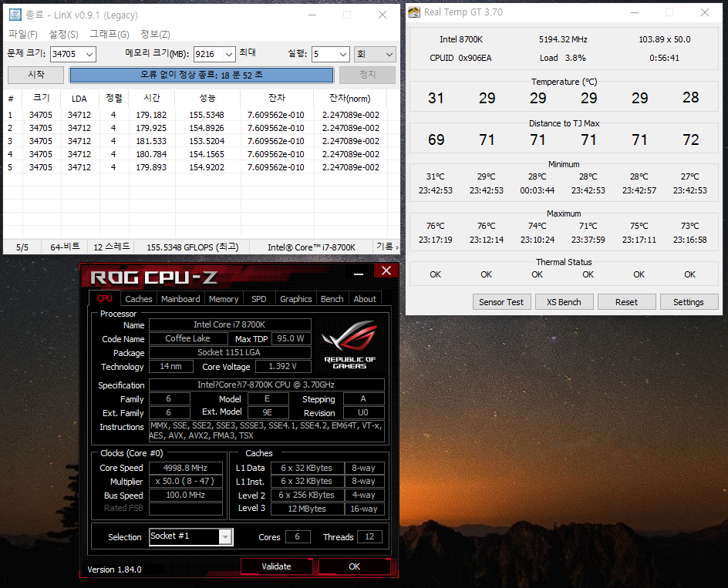Open the 파일(F) menu in LinX
The height and width of the screenshot is (588, 728).
pos(23,35)
